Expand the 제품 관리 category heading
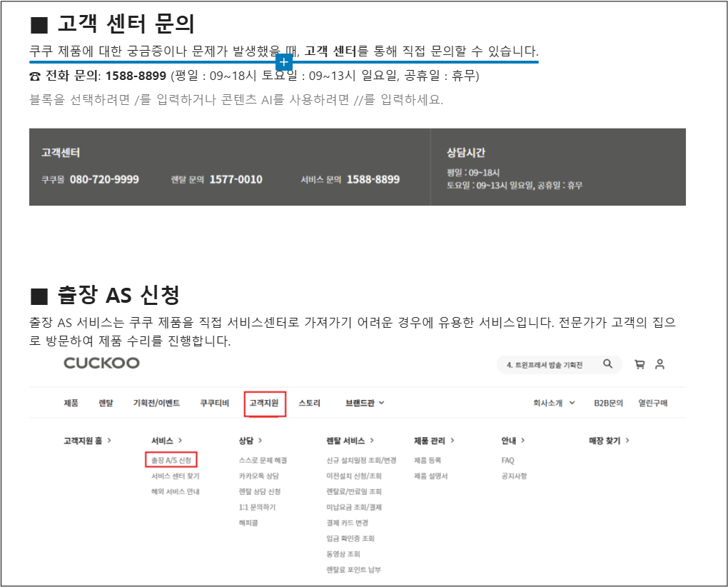 click(434, 441)
